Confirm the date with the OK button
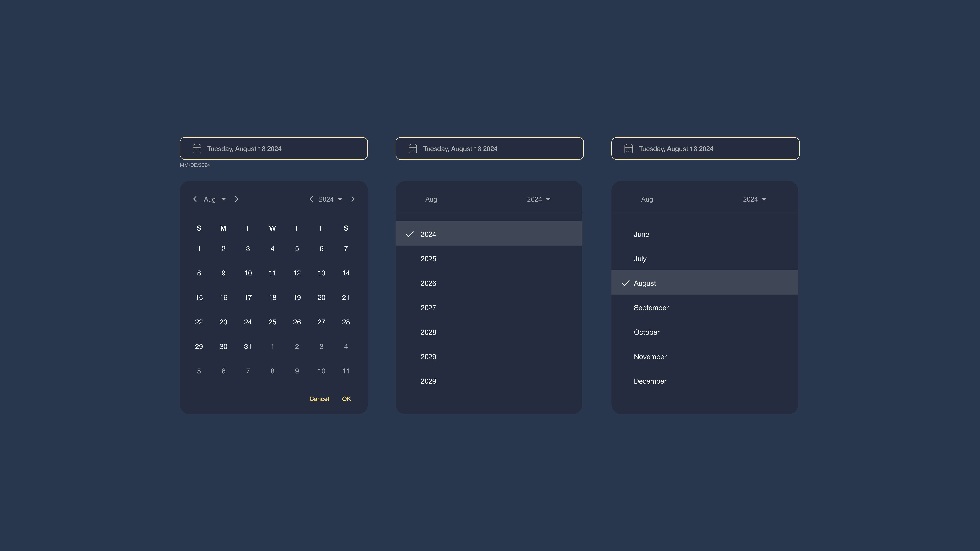Viewport: 980px width, 551px height. [346, 399]
